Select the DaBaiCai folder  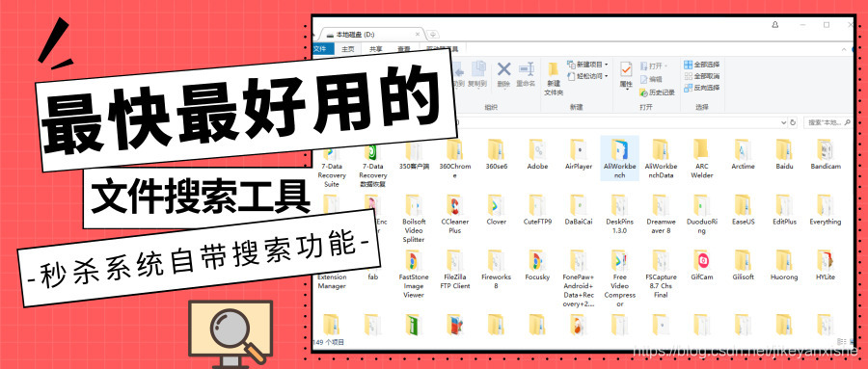[x=579, y=209]
